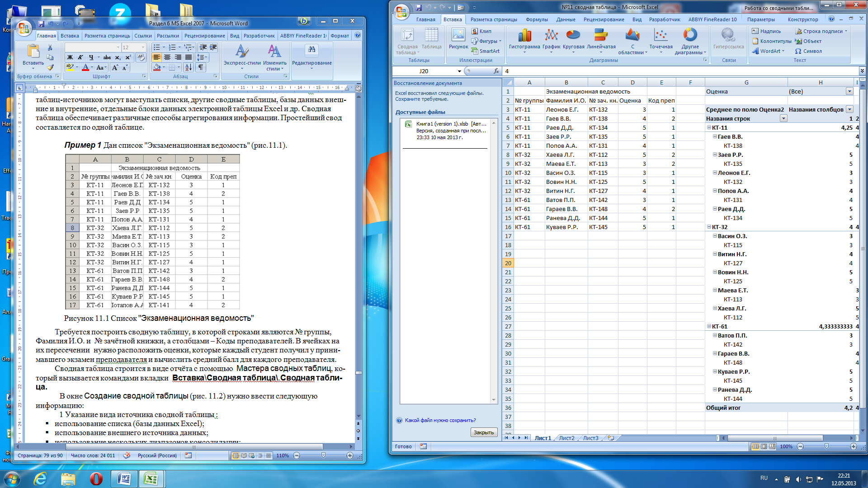This screenshot has width=868, height=488.
Task: Collapse the КТ-61 group in pivot table
Action: 709,326
